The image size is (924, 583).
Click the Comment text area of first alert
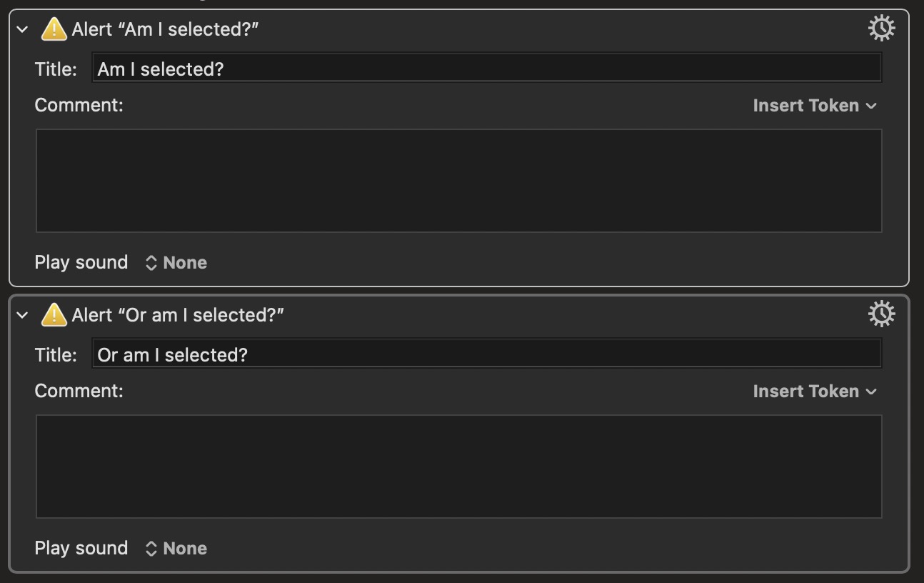tap(459, 181)
